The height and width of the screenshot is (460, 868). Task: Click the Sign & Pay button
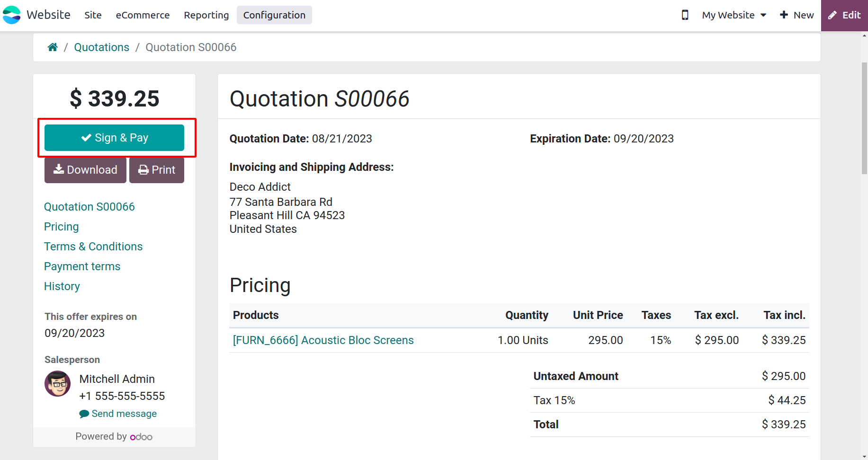(x=114, y=138)
